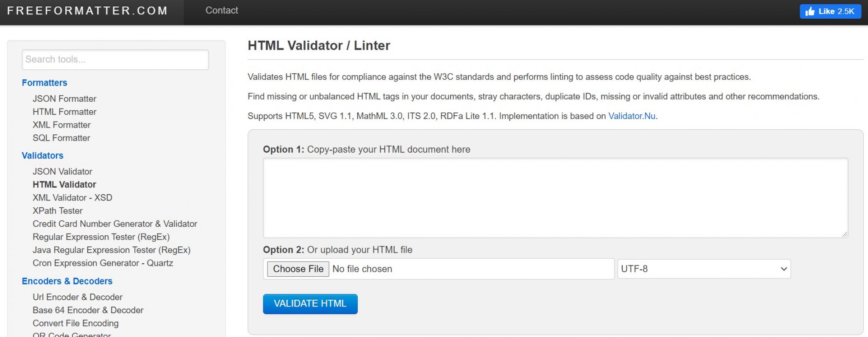The image size is (868, 337).
Task: Open XML Validator - XSD
Action: (72, 198)
